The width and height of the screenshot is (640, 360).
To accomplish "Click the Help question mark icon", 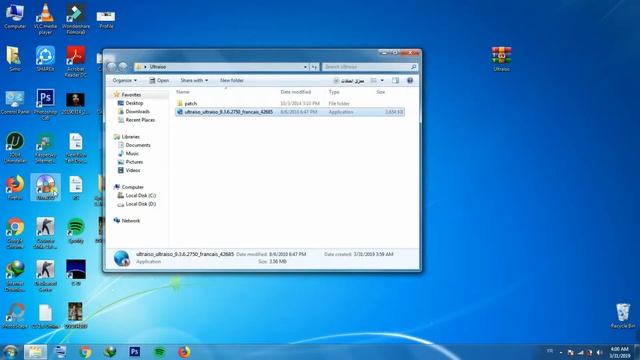I will coord(410,81).
